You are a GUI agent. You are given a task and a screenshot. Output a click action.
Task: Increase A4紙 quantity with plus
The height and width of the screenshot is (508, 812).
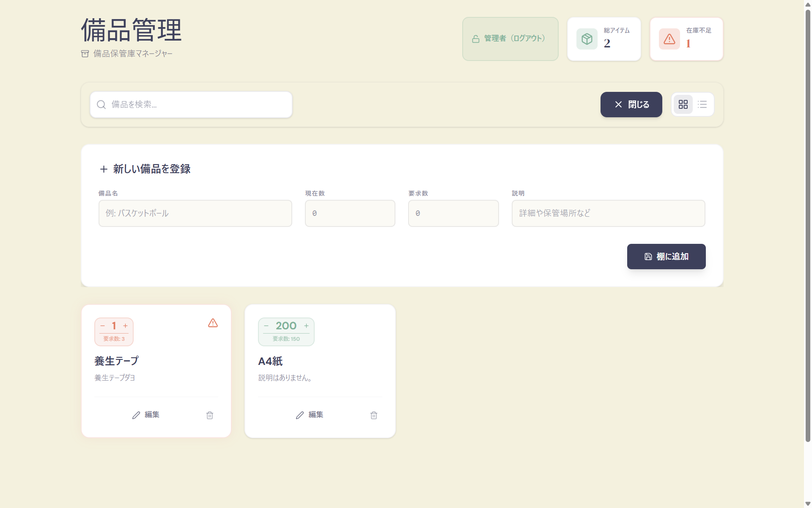(x=307, y=326)
